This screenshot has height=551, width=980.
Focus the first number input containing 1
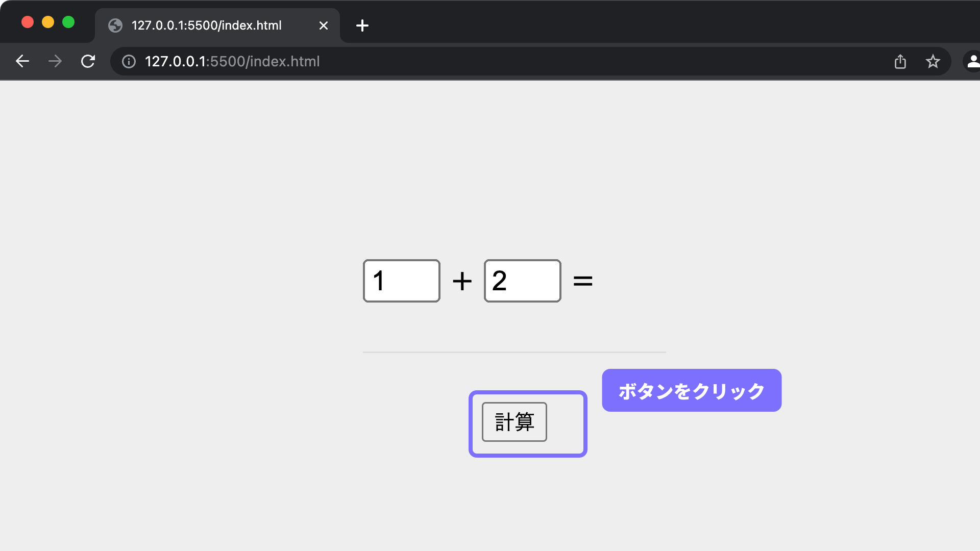point(402,281)
